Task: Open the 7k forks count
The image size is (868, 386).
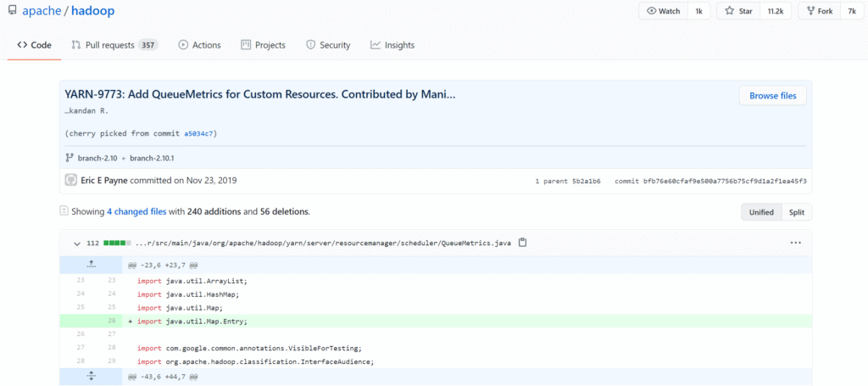Action: 852,11
